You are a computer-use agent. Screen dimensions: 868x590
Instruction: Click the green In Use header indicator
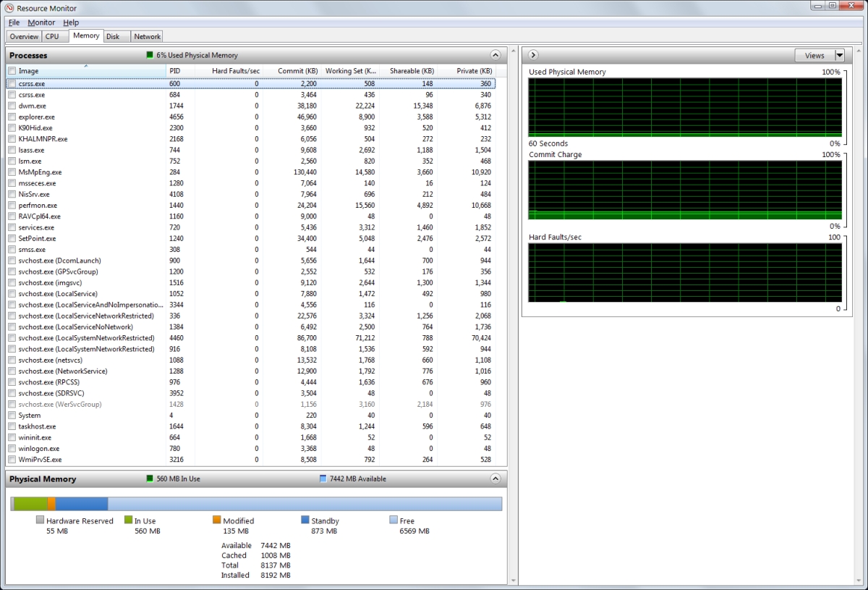[150, 479]
